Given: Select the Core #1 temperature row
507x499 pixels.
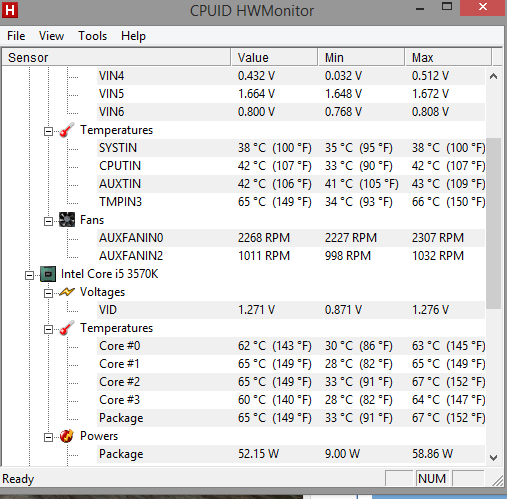Looking at the screenshot, I should pyautogui.click(x=291, y=364).
